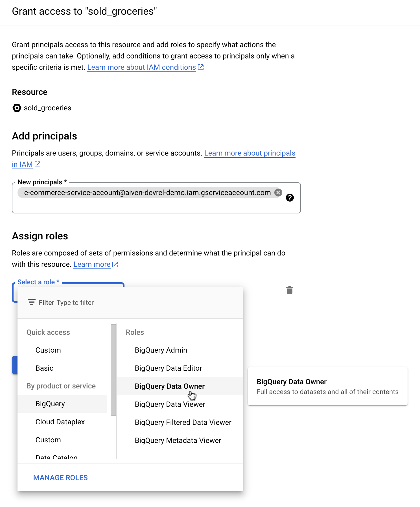420x507 pixels.
Task: Select the BigQuery Data Owner role
Action: coord(169,386)
